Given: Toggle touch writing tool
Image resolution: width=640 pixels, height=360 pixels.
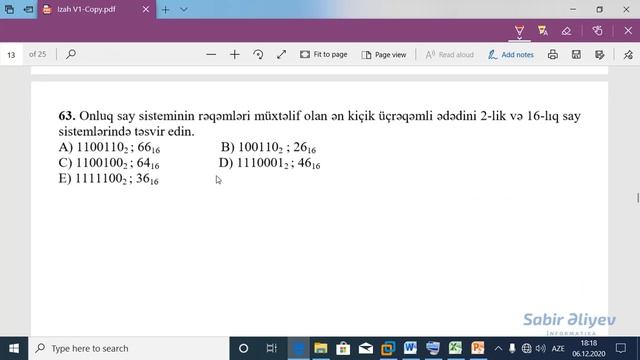Looking at the screenshot, I should tap(597, 31).
